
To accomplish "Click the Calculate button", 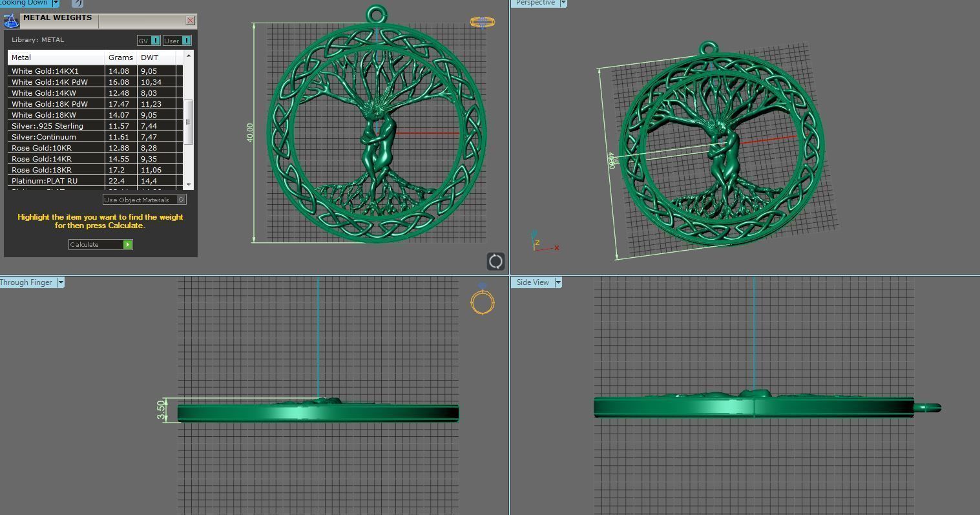I will [x=101, y=244].
